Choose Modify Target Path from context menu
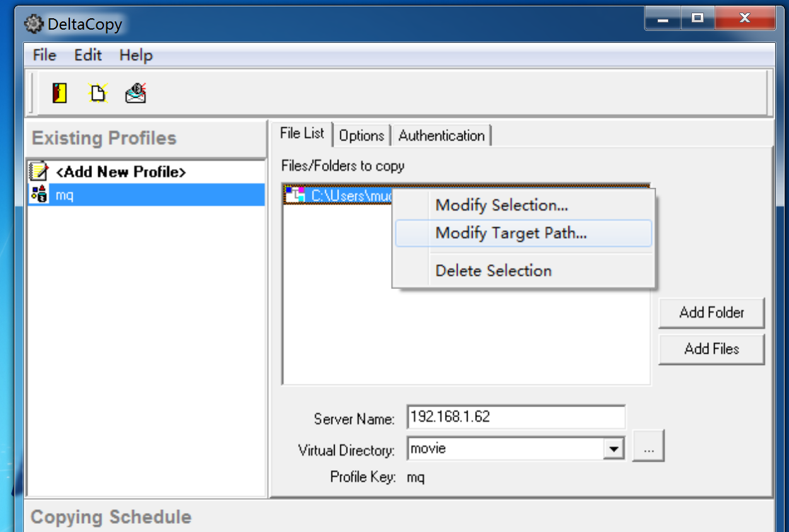 coord(510,233)
